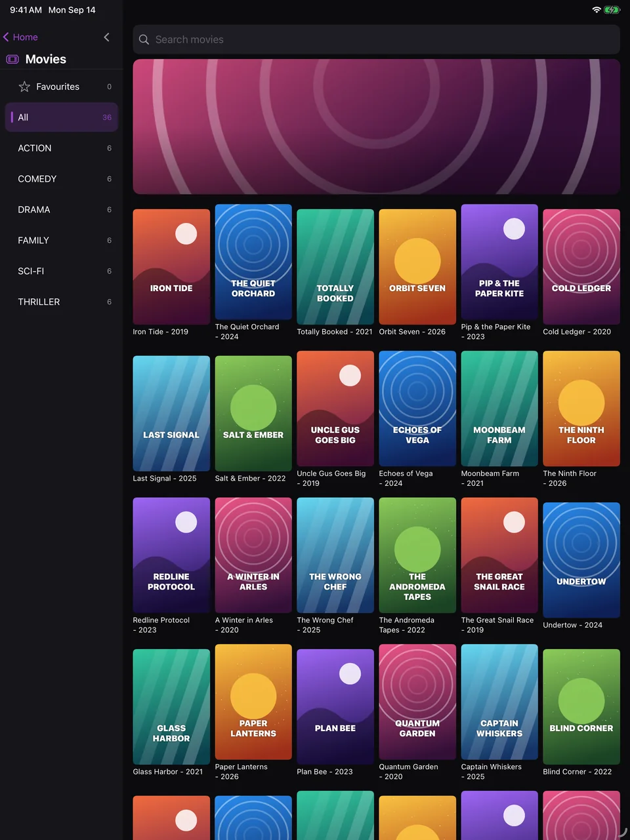The height and width of the screenshot is (840, 630).
Task: Go back to Home
Action: (20, 37)
